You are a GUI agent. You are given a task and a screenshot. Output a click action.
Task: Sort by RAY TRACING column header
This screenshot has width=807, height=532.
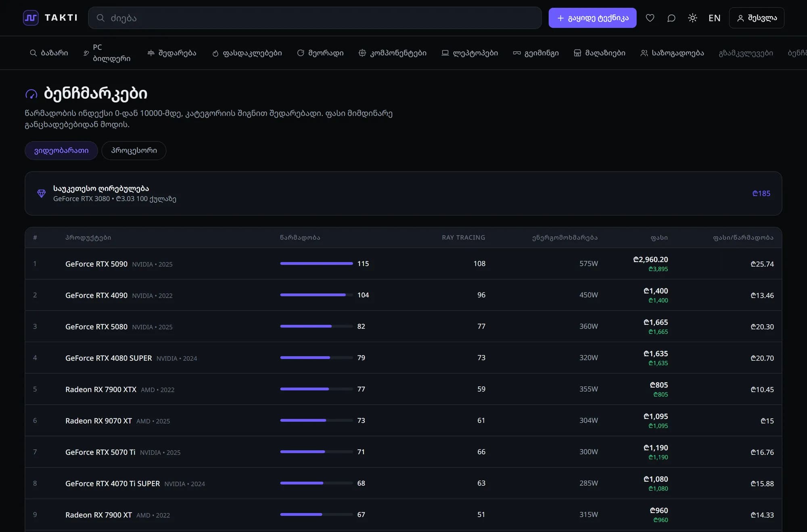464,238
